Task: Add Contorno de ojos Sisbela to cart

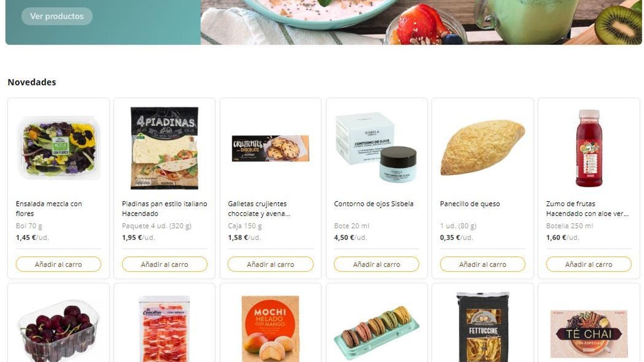Action: click(x=377, y=264)
